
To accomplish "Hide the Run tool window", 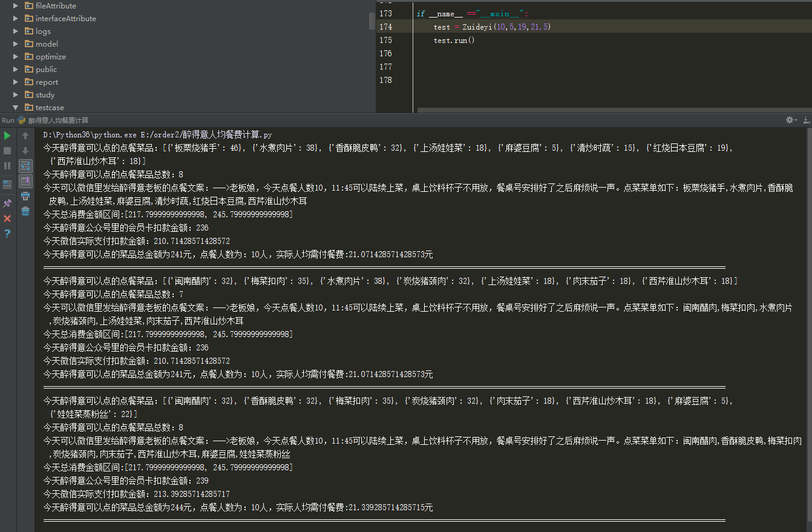I will tap(806, 120).
